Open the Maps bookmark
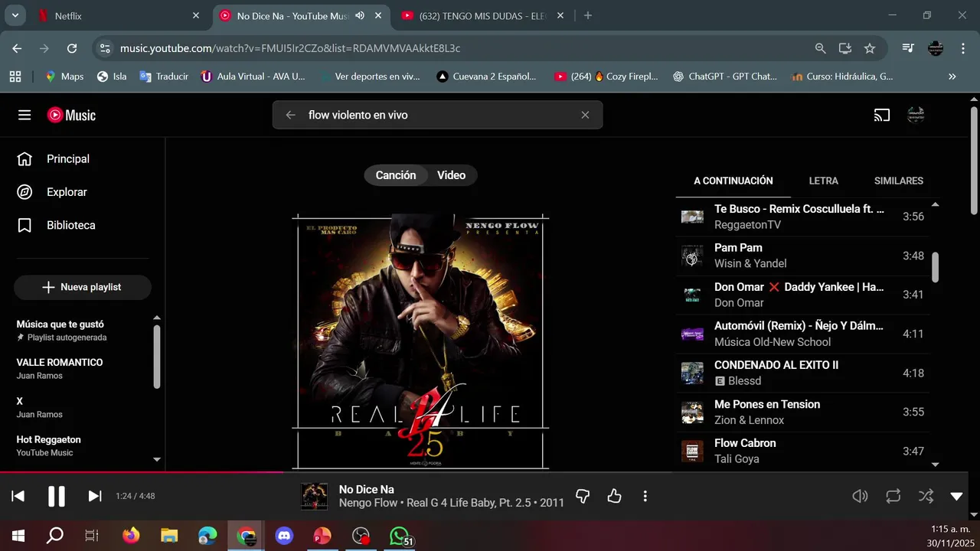Viewport: 980px width, 551px height. click(64, 77)
